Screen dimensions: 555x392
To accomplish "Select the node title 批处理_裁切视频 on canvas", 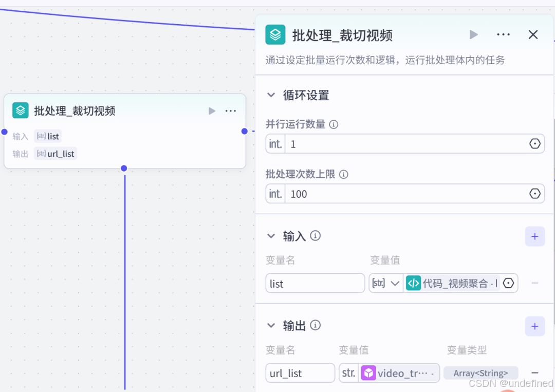I will [x=75, y=111].
